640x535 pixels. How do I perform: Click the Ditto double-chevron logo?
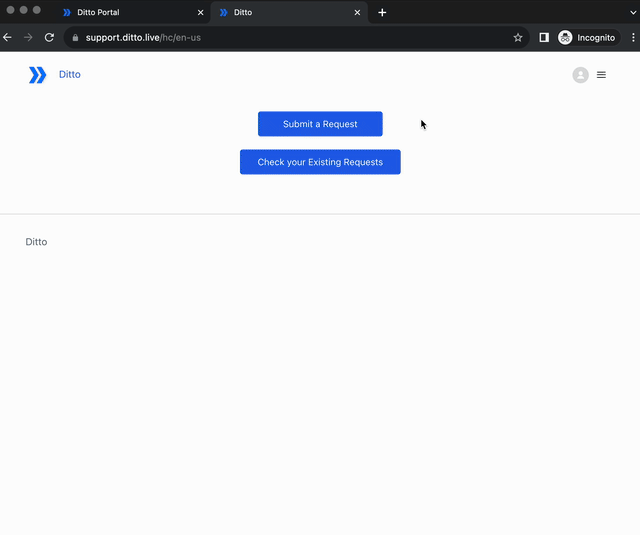tap(38, 75)
